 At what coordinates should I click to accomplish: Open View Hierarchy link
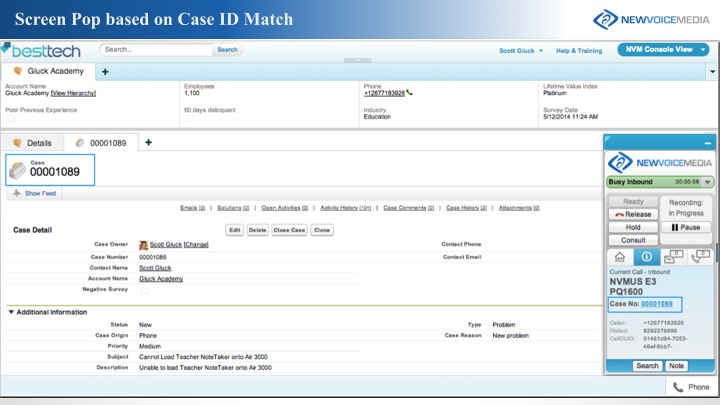(73, 93)
